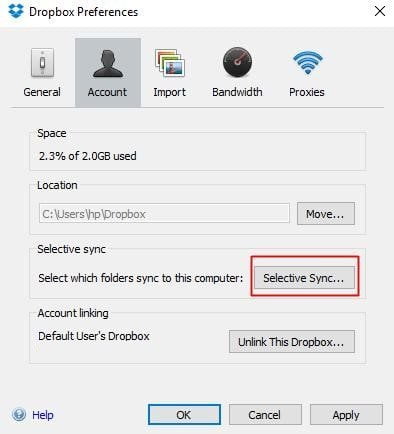Open Bandwidth via the speed gauge icon
Image resolution: width=394 pixels, height=434 pixels.
click(237, 62)
